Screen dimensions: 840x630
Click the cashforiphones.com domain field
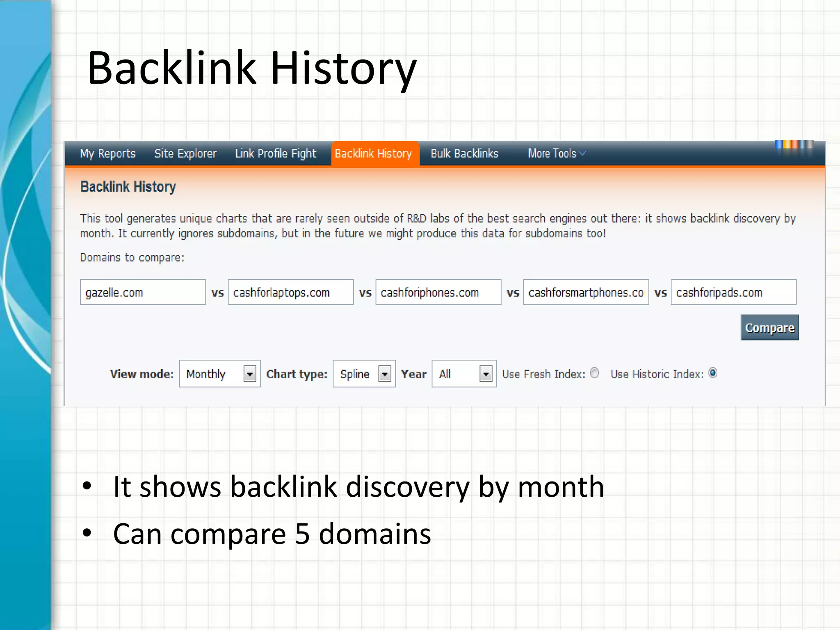point(438,292)
